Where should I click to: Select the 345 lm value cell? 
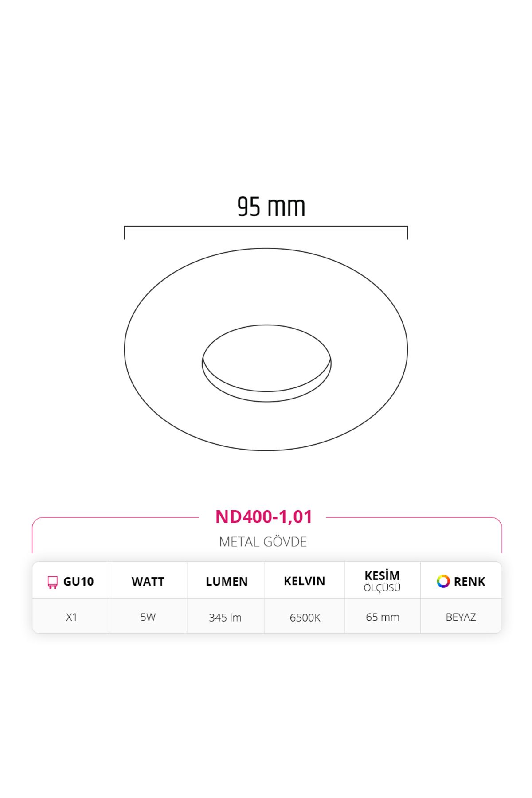(x=225, y=617)
